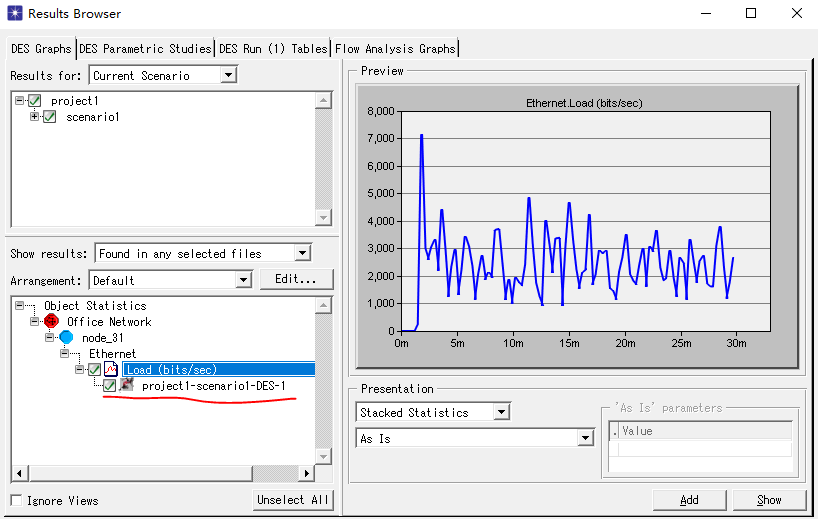Maximize the Results Browser window
The width and height of the screenshot is (818, 519).
(x=751, y=13)
